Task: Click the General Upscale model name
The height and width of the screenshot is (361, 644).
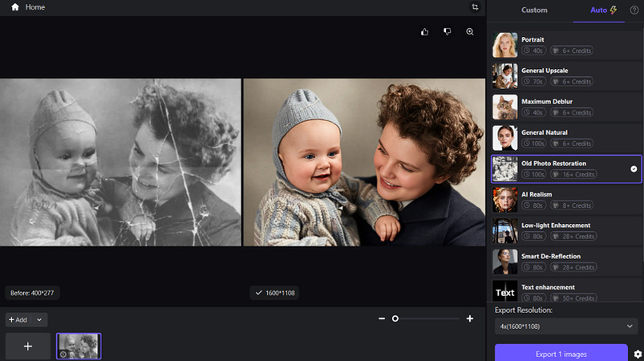Action: point(545,71)
